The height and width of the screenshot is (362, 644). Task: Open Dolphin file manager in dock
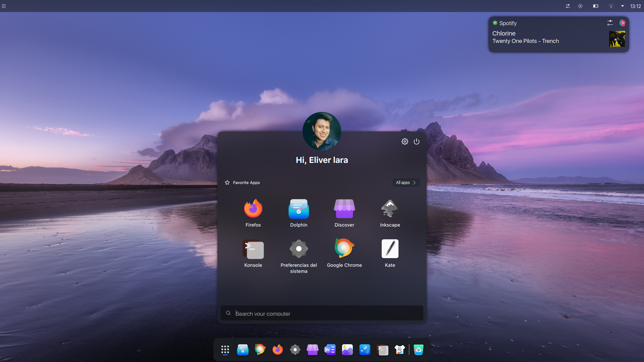click(x=243, y=350)
